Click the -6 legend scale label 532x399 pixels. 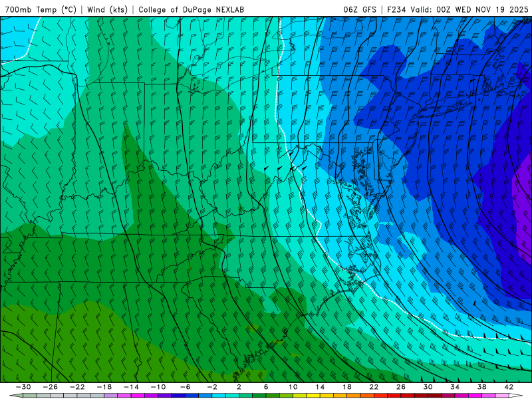pyautogui.click(x=185, y=387)
